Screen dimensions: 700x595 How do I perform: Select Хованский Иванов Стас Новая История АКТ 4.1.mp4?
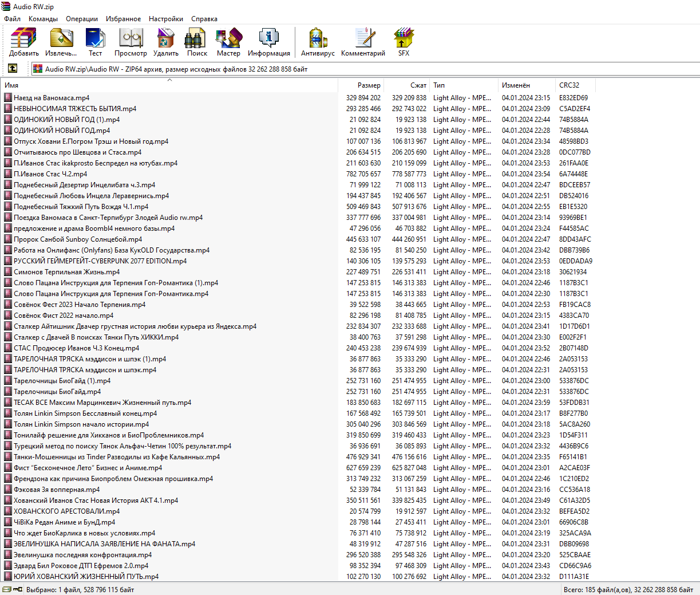click(96, 500)
